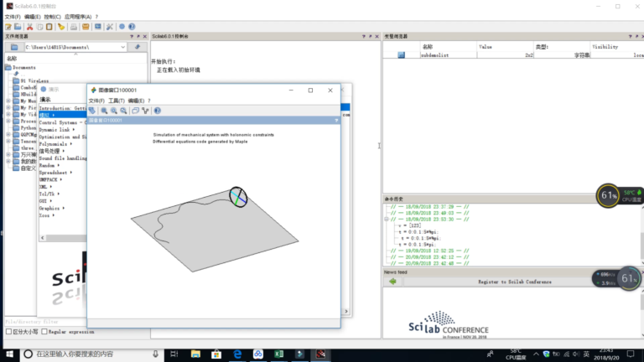Open the directory path dropdown
The image size is (644, 362).
pos(122,47)
